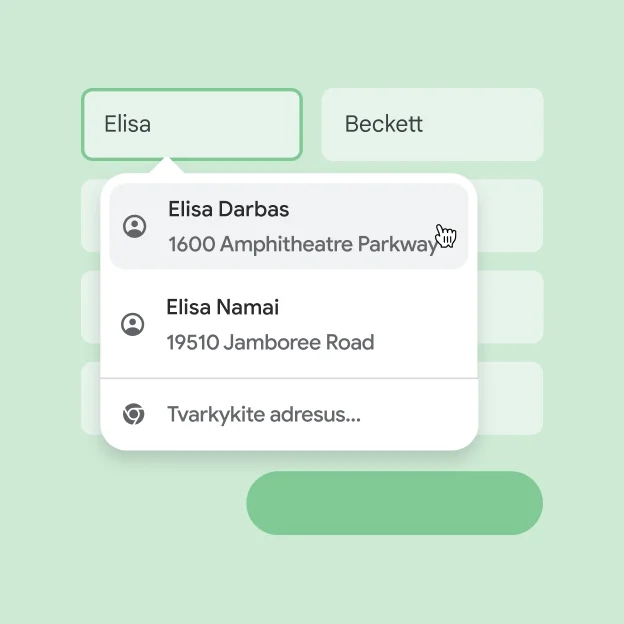
Task: Click the field edge left of Chrome icon
Action: [90, 398]
